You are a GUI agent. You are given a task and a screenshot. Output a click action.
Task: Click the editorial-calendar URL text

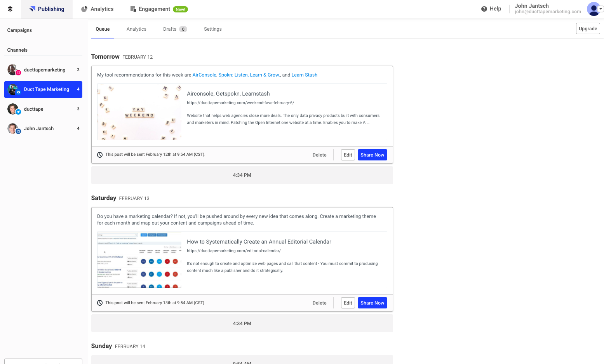(x=234, y=251)
